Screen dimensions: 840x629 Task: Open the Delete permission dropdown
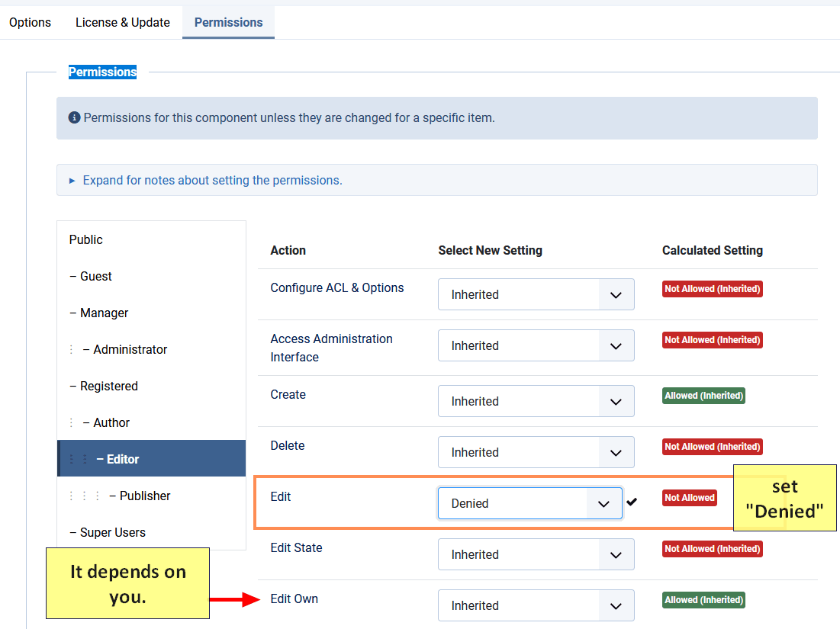click(536, 452)
